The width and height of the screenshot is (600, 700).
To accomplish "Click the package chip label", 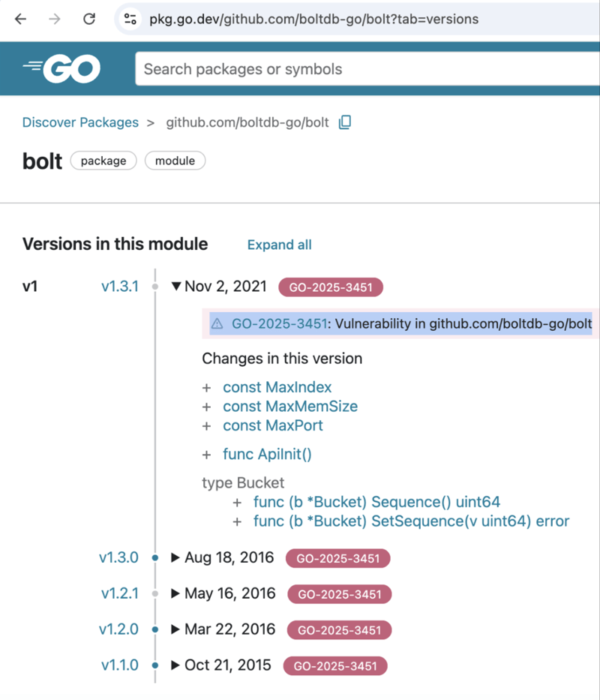I will (103, 161).
